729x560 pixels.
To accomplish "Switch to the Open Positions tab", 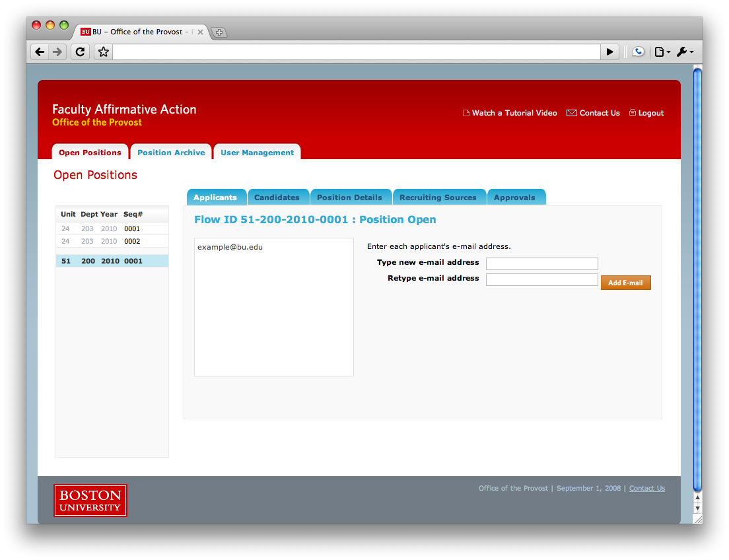I will [x=90, y=152].
